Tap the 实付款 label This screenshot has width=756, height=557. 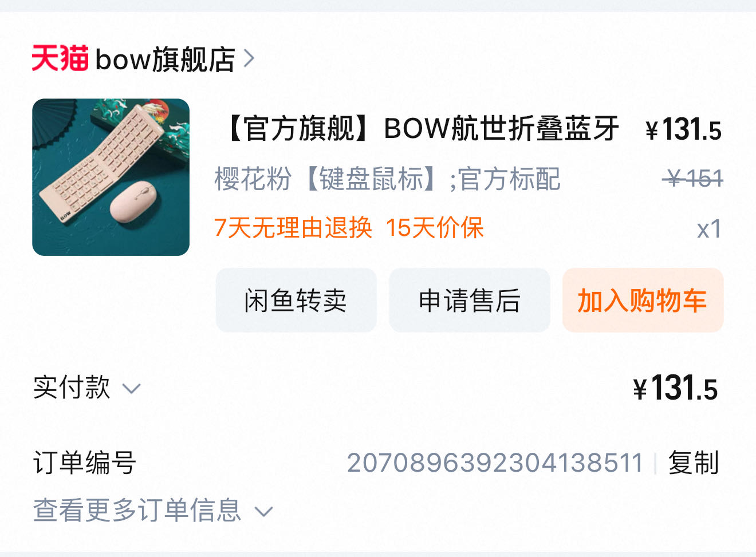tap(72, 388)
